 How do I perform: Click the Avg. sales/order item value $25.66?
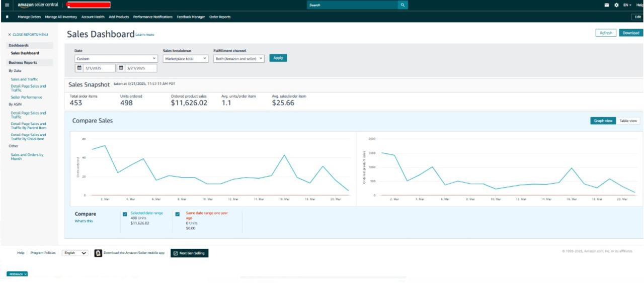(283, 103)
